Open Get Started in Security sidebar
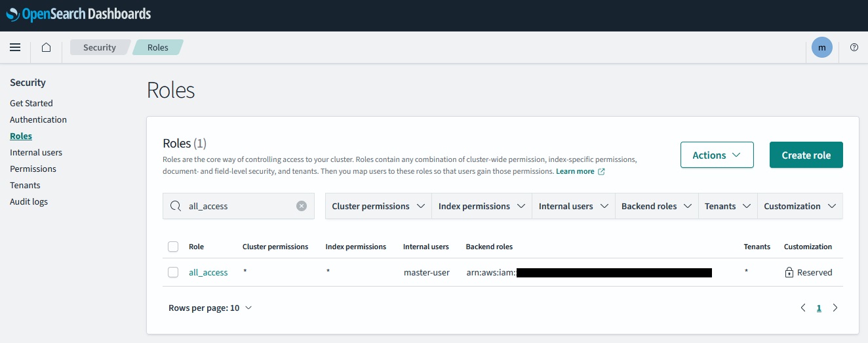 (x=31, y=103)
